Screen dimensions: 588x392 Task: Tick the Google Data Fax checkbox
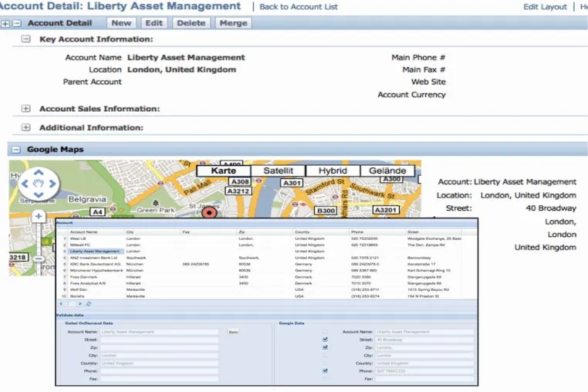(x=325, y=378)
